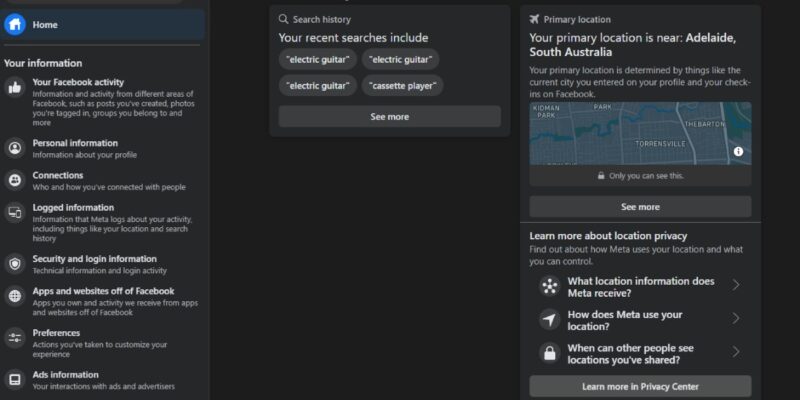The height and width of the screenshot is (400, 800).
Task: Open the Security and login information section
Action: point(94,259)
